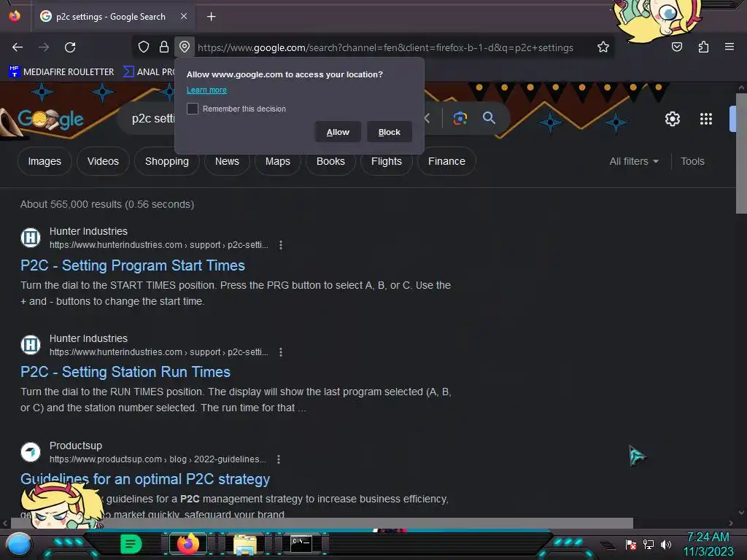Viewport: 747px width, 560px height.
Task: Open the command prompt taskbar icon
Action: [301, 543]
